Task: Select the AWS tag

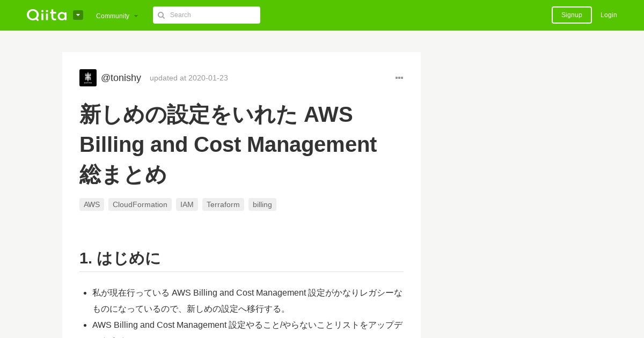Action: pyautogui.click(x=92, y=204)
